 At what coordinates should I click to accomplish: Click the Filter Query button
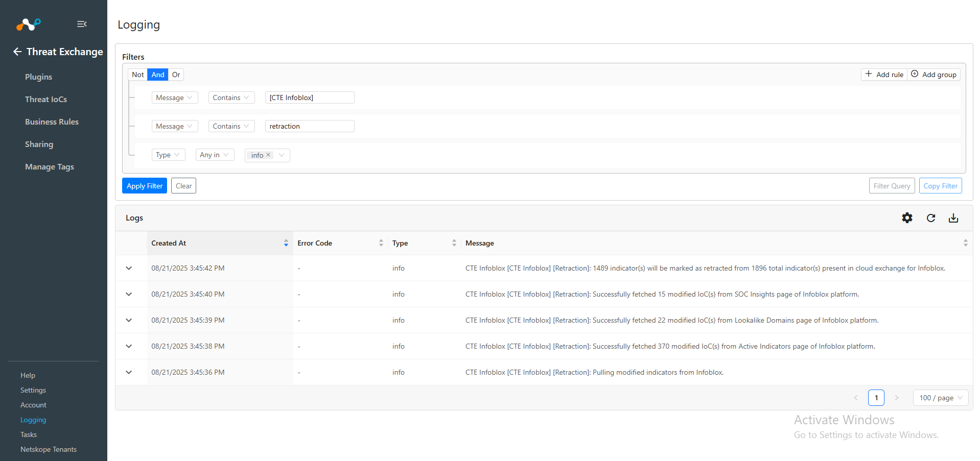pyautogui.click(x=892, y=186)
